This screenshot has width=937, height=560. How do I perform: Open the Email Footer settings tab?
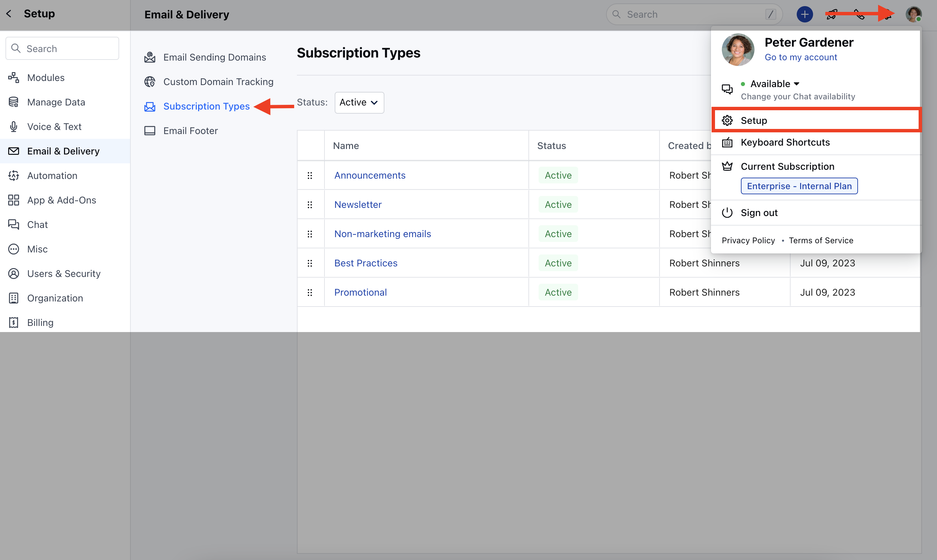click(x=190, y=131)
